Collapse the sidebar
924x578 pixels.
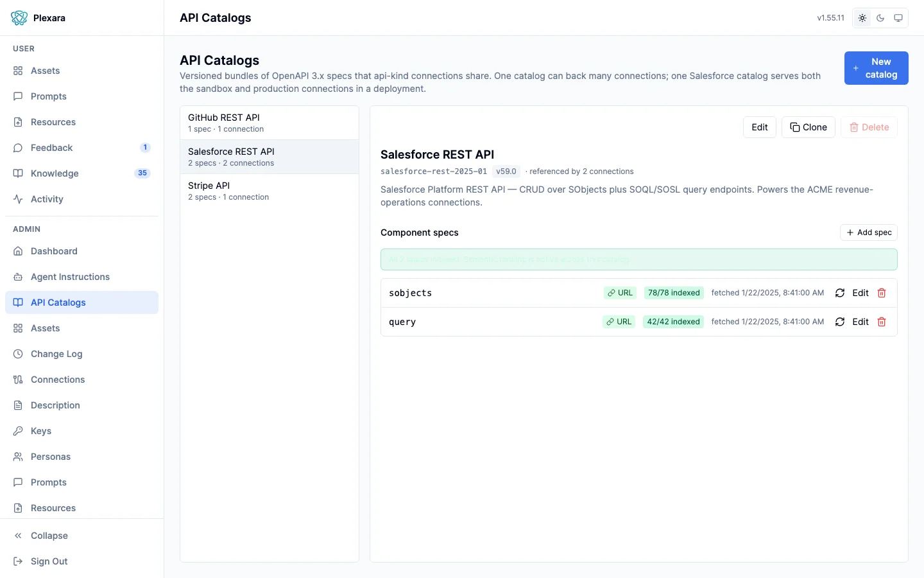click(x=81, y=536)
